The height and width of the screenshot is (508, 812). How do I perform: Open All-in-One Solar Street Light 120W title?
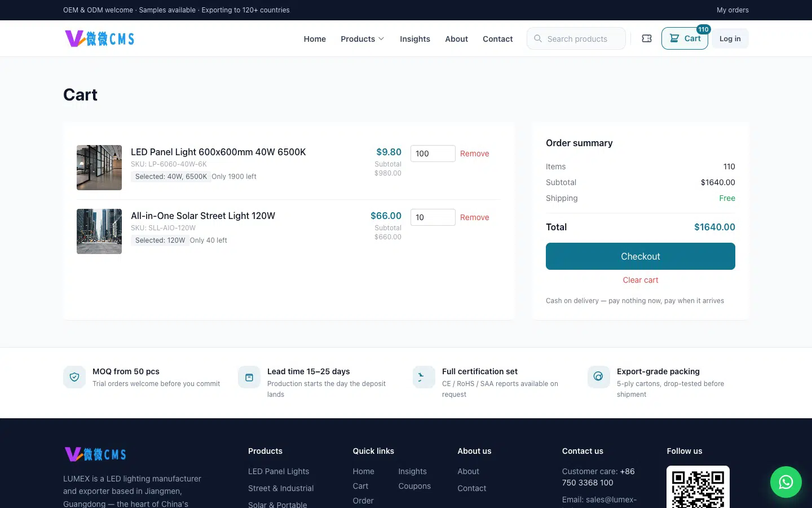[x=203, y=216]
